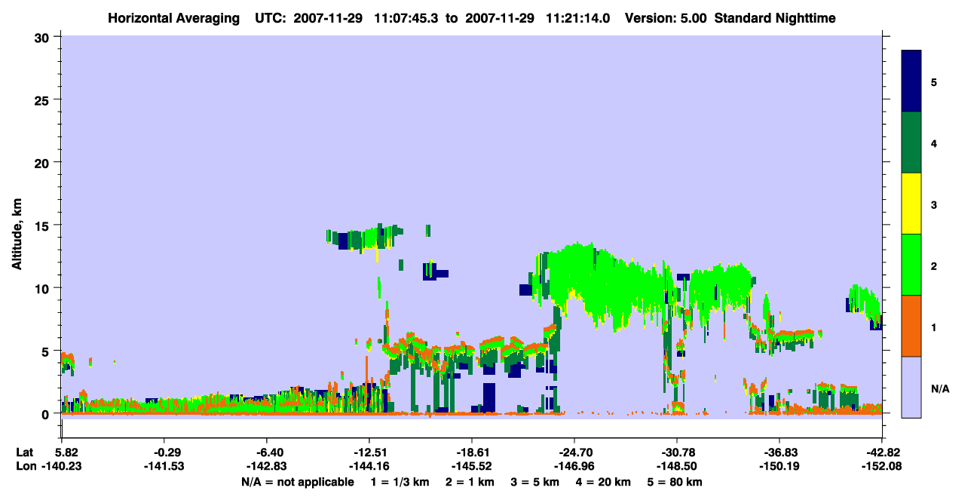Screen dimensions: 980x503
Task: Click the longitude value '-148.50'
Action: [677, 466]
